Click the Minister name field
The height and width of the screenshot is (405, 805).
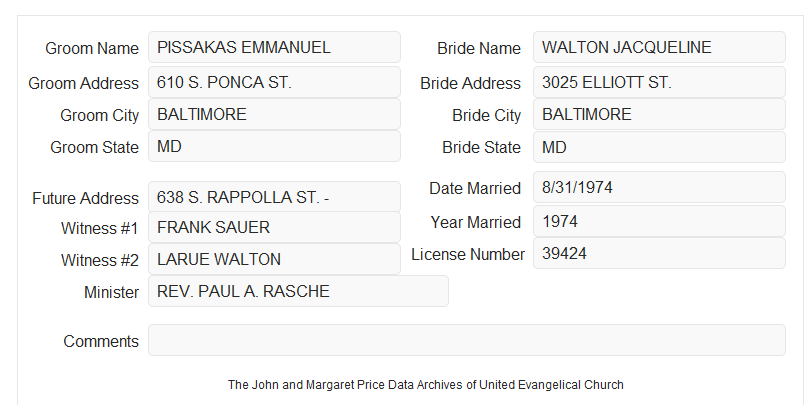[x=298, y=291]
